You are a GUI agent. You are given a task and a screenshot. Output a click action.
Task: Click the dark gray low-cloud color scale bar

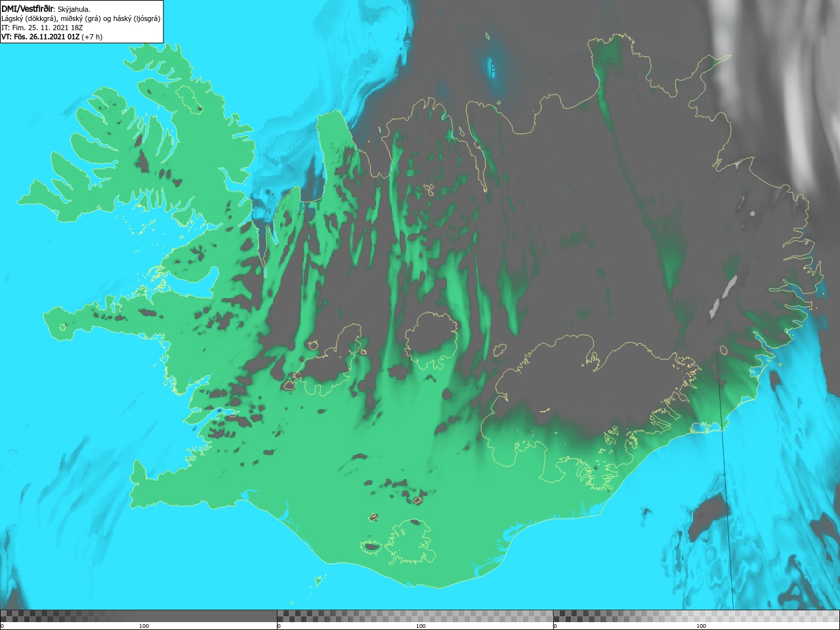click(138, 616)
